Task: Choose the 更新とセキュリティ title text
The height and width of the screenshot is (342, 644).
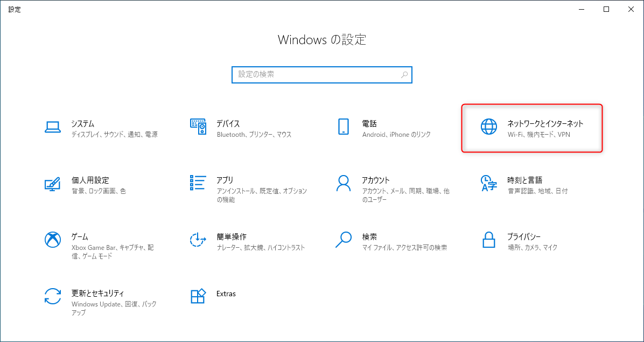Action: coord(98,293)
